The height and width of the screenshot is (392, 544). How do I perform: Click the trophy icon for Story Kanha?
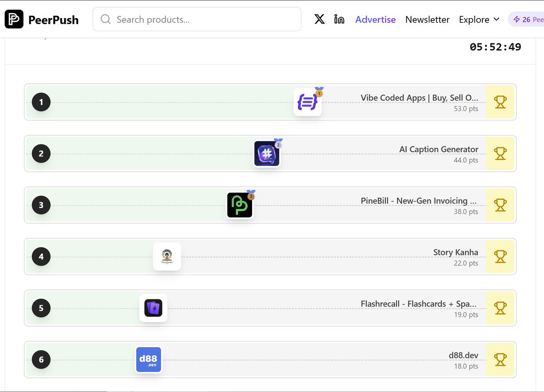click(500, 256)
